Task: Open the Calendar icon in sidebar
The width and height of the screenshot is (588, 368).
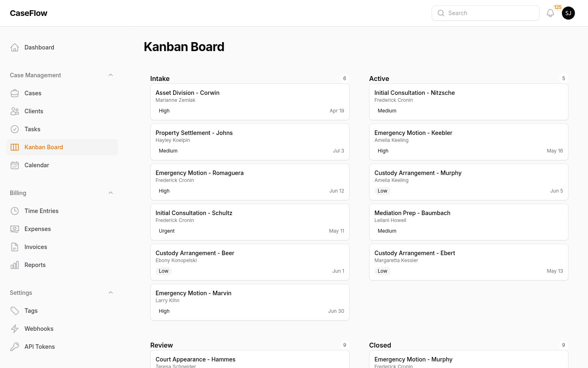Action: pyautogui.click(x=15, y=165)
